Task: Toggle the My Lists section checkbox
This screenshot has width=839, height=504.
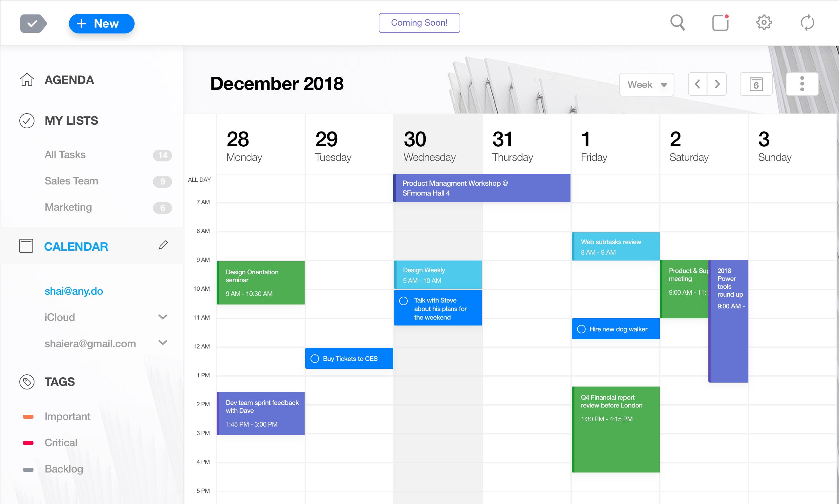Action: (26, 120)
